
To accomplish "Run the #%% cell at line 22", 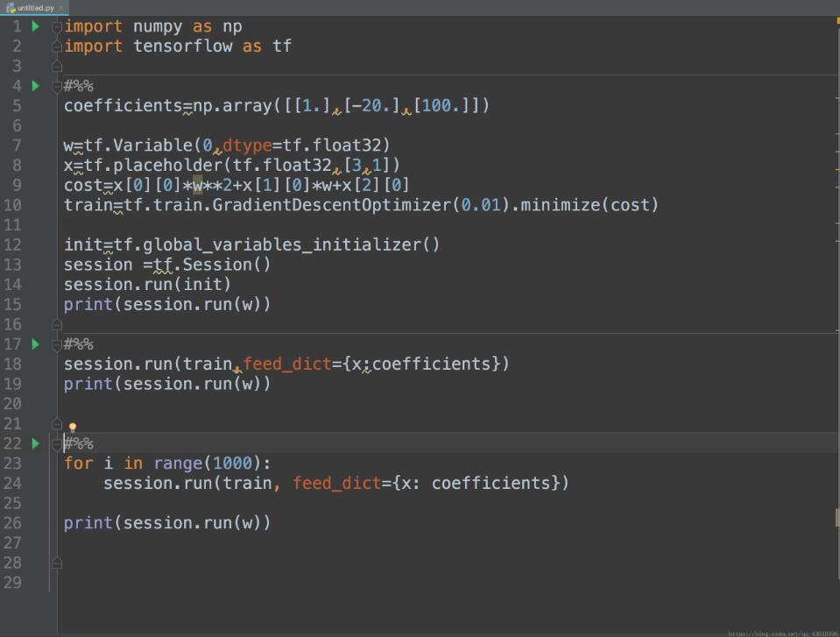I will pyautogui.click(x=35, y=443).
